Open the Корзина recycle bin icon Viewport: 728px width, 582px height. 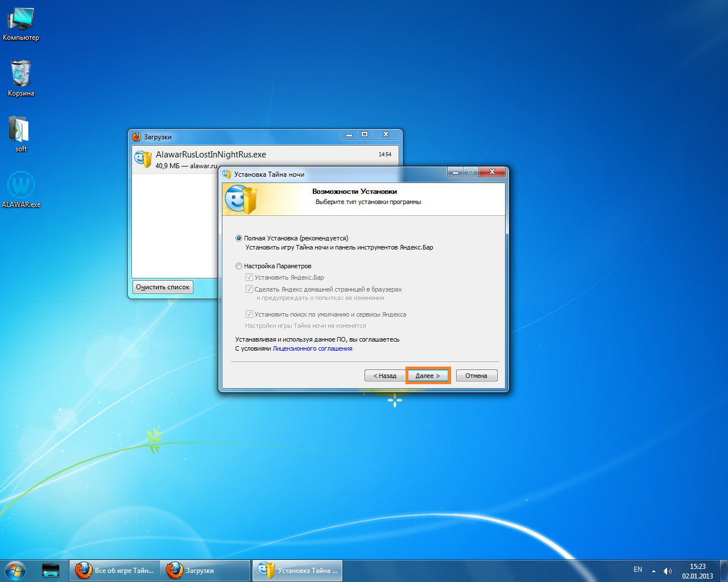(x=21, y=75)
